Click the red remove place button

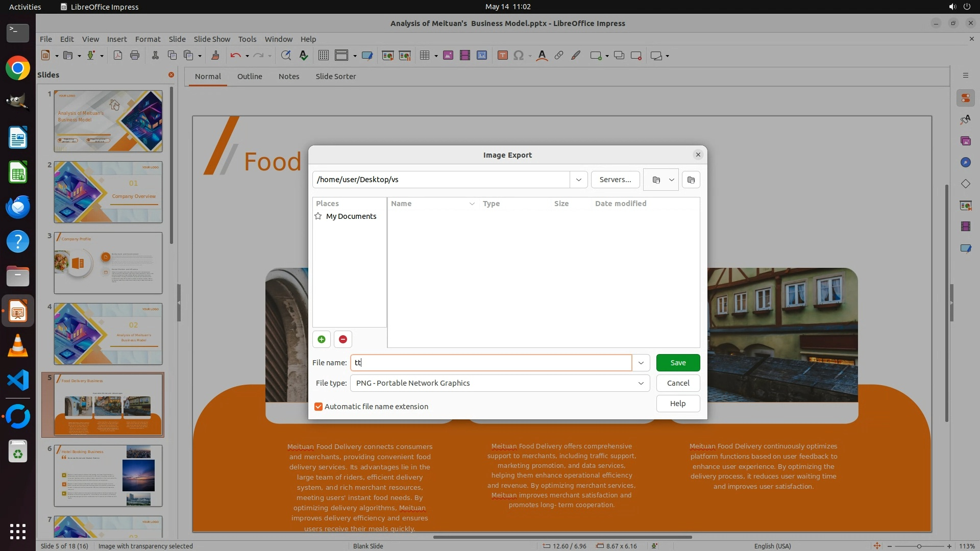343,339
